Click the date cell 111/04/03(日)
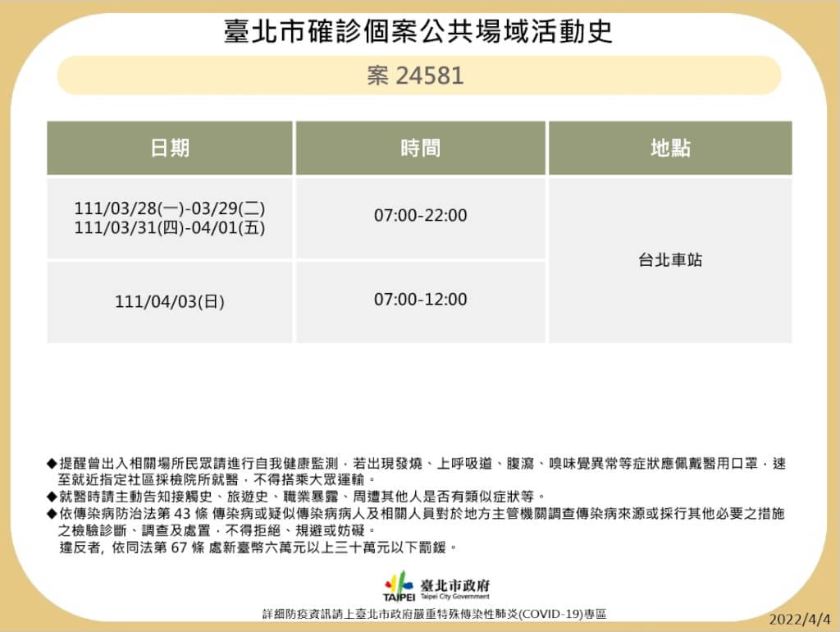The height and width of the screenshot is (632, 840). [x=170, y=302]
